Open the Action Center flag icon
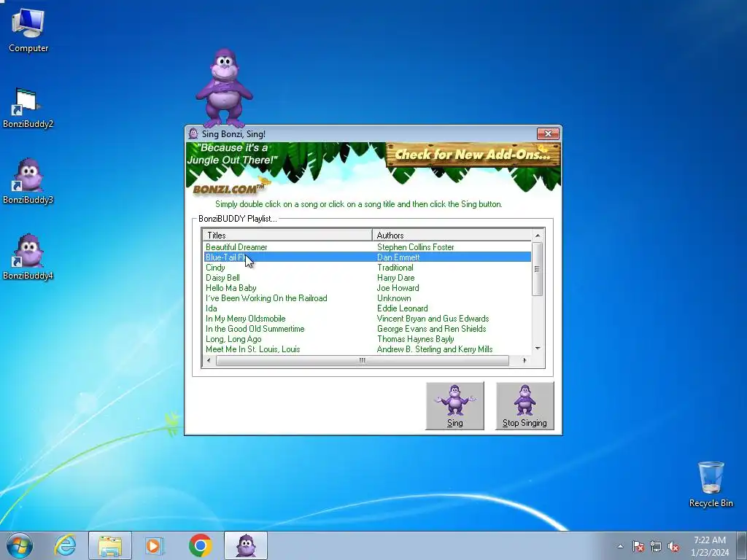The image size is (747, 560). click(x=638, y=546)
